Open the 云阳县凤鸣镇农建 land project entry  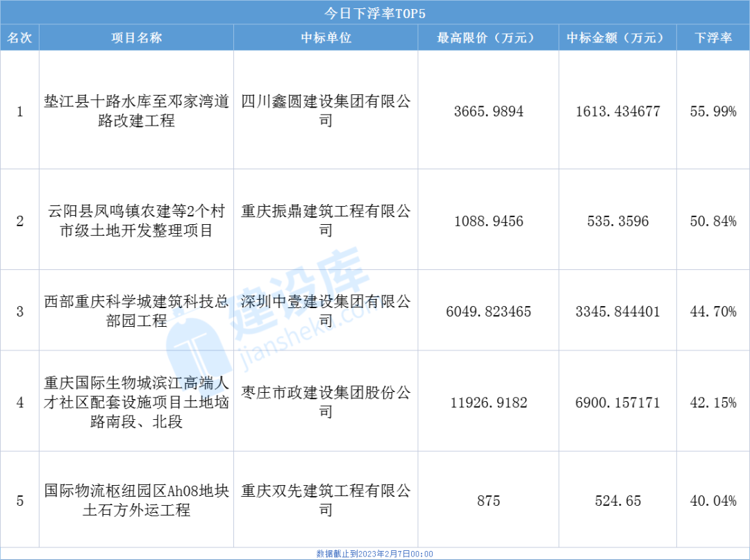point(136,221)
